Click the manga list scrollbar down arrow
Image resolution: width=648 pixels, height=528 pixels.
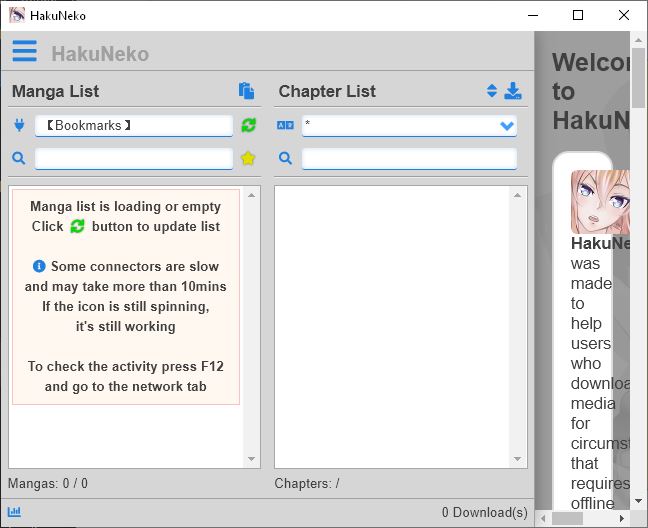(251, 459)
